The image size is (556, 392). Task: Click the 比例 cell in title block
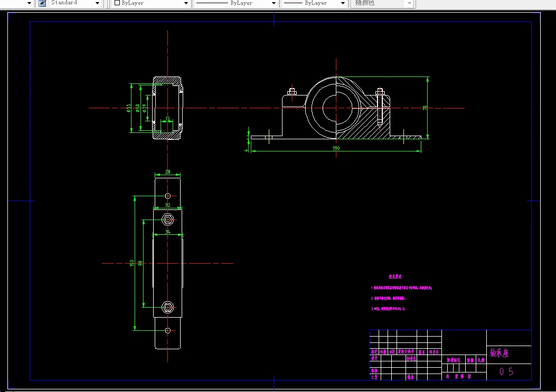click(481, 360)
